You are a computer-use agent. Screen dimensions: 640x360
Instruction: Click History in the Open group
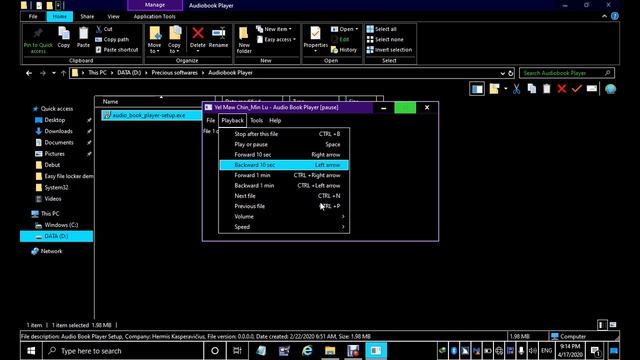click(344, 50)
